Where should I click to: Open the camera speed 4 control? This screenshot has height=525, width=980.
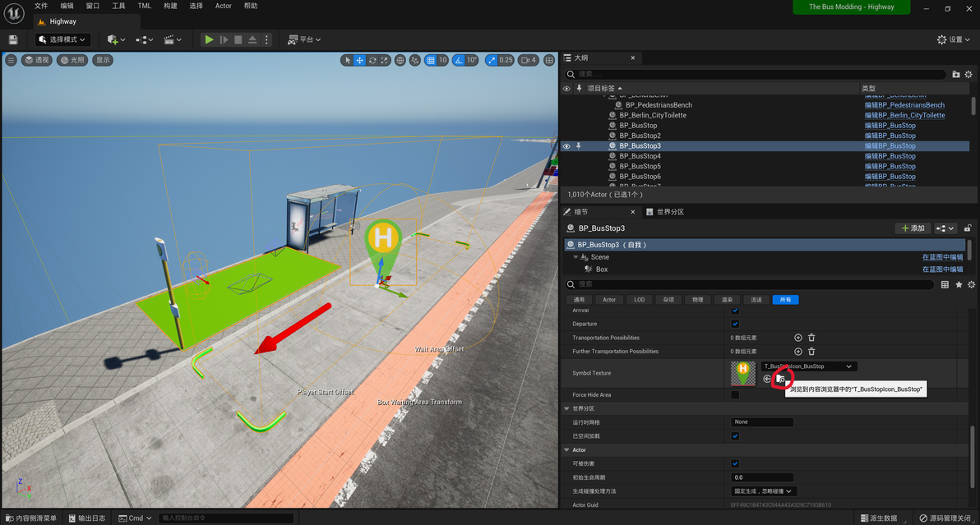tap(529, 60)
